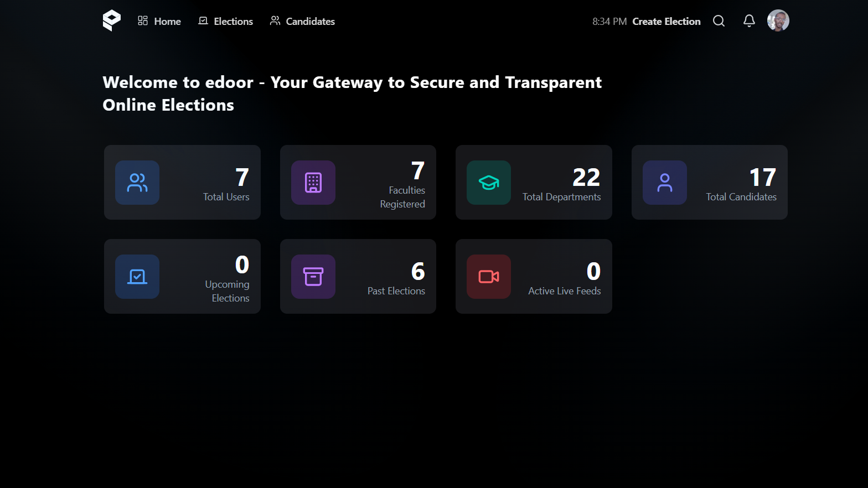Screen dimensions: 868x488
Task: Click the user profile avatar
Action: [x=778, y=21]
